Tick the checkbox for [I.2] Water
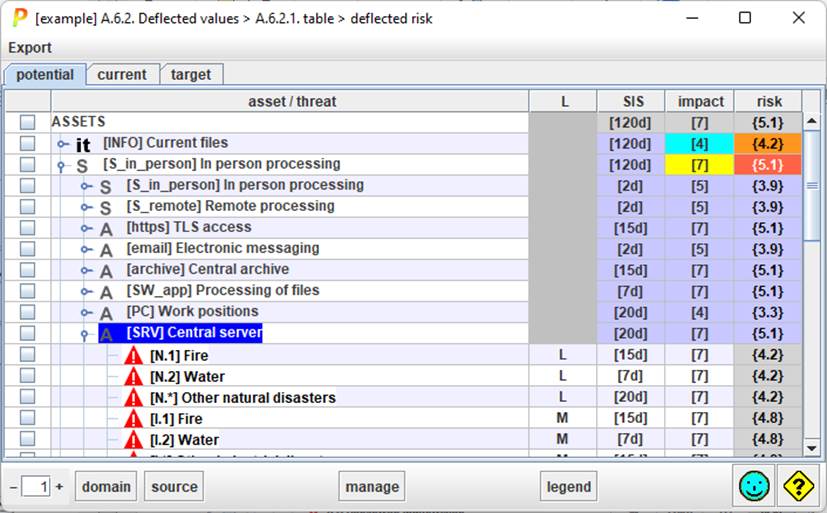The image size is (827, 513). pos(27,439)
